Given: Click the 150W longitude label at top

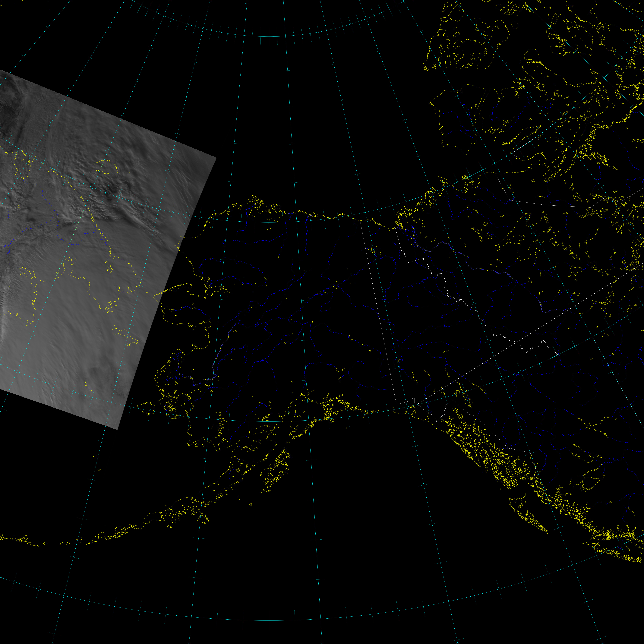Looking at the screenshot, I should [x=283, y=1].
